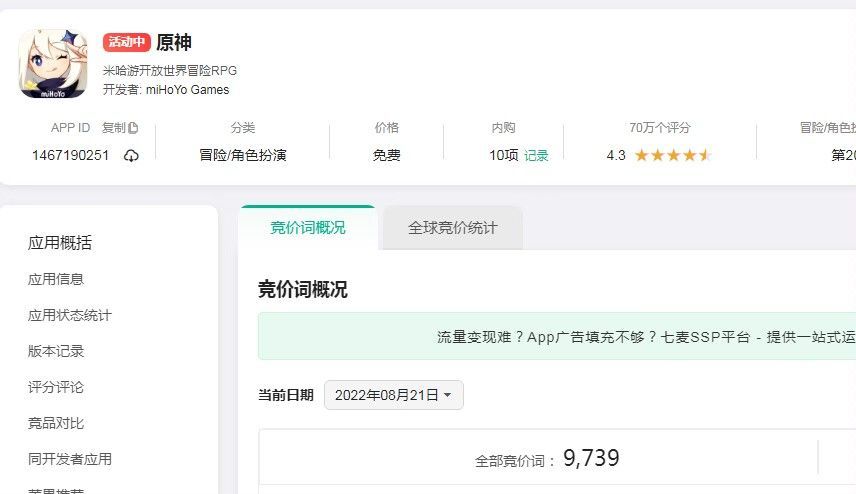This screenshot has width=856, height=494.
Task: Open the 当前日期 date dropdown
Action: click(x=394, y=395)
